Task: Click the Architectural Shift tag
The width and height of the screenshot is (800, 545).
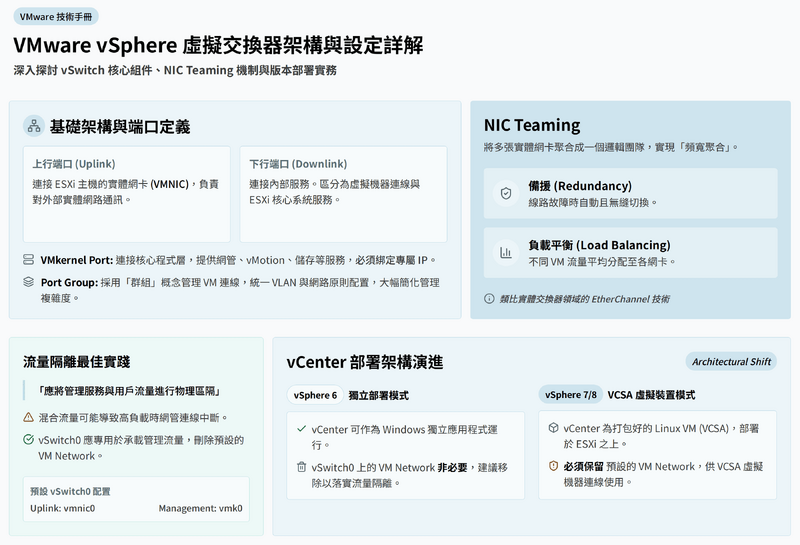Action: click(x=731, y=362)
